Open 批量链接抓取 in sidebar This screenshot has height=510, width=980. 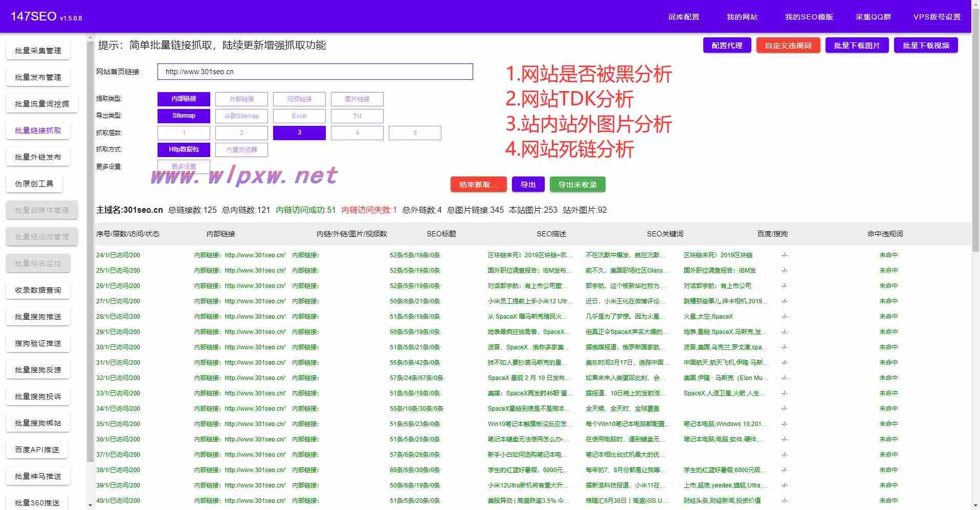click(x=38, y=130)
